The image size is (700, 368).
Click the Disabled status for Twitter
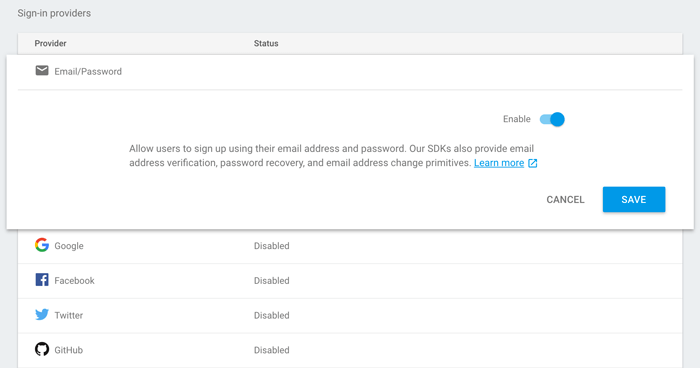[x=271, y=315]
